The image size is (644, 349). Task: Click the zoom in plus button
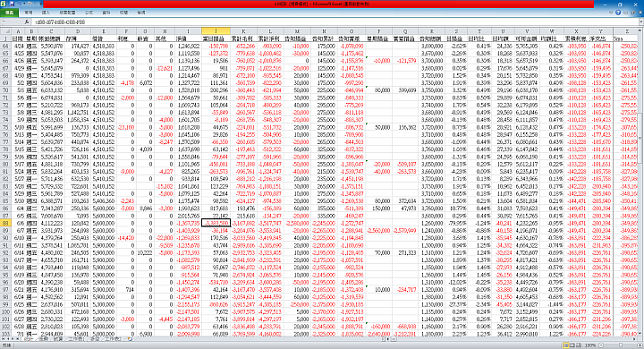click(640, 345)
